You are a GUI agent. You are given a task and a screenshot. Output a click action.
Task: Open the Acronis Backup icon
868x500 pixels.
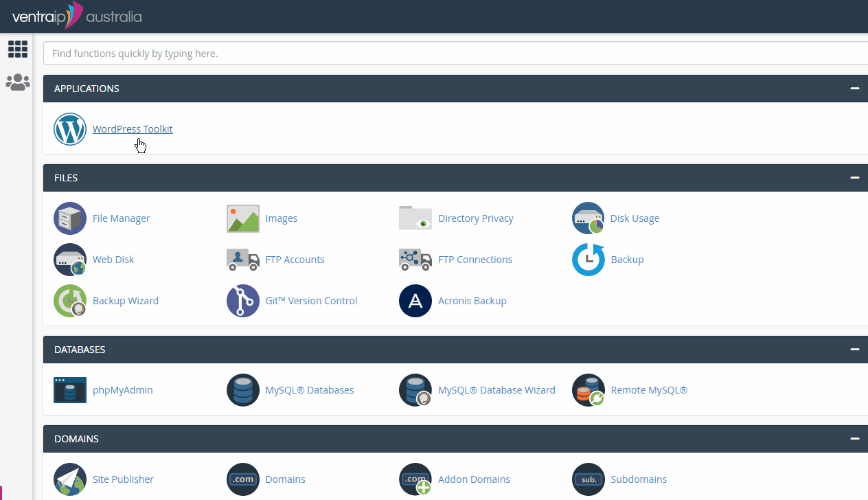[415, 301]
